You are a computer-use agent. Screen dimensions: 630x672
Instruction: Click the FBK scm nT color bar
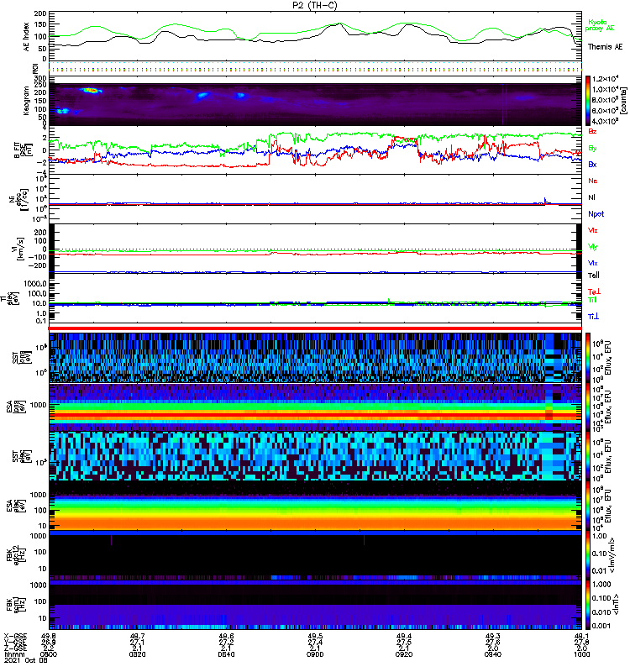(x=588, y=604)
